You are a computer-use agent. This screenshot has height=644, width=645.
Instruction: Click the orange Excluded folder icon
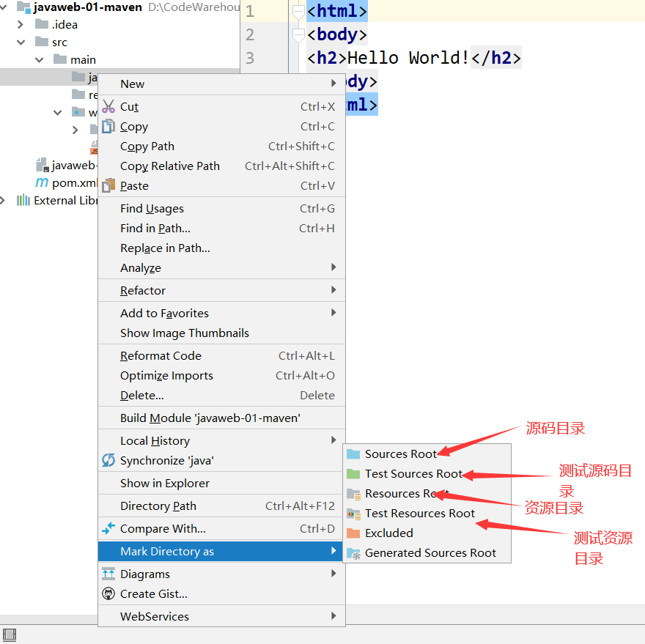click(353, 533)
